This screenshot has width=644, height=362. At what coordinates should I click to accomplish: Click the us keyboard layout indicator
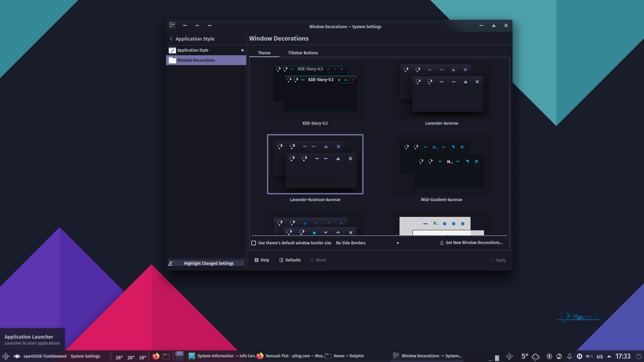tap(600, 356)
